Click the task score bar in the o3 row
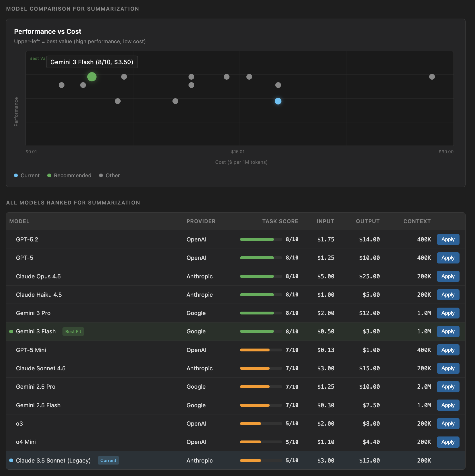 [x=261, y=424]
